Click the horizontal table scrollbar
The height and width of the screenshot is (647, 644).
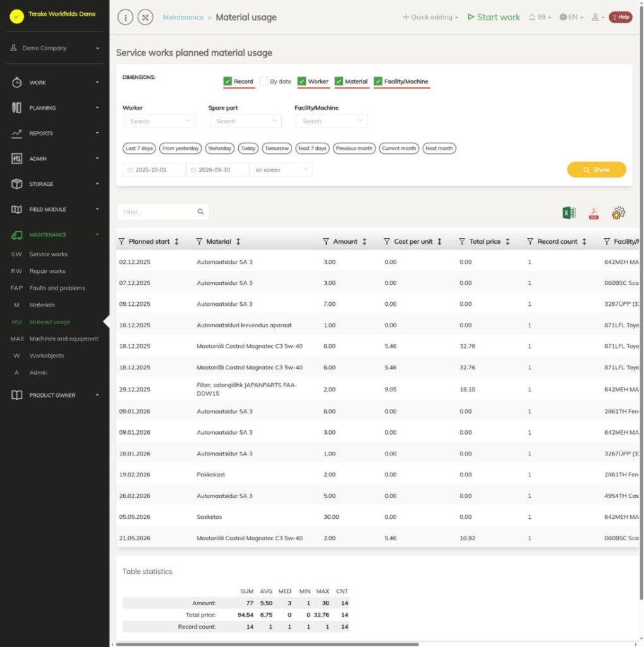click(267, 644)
